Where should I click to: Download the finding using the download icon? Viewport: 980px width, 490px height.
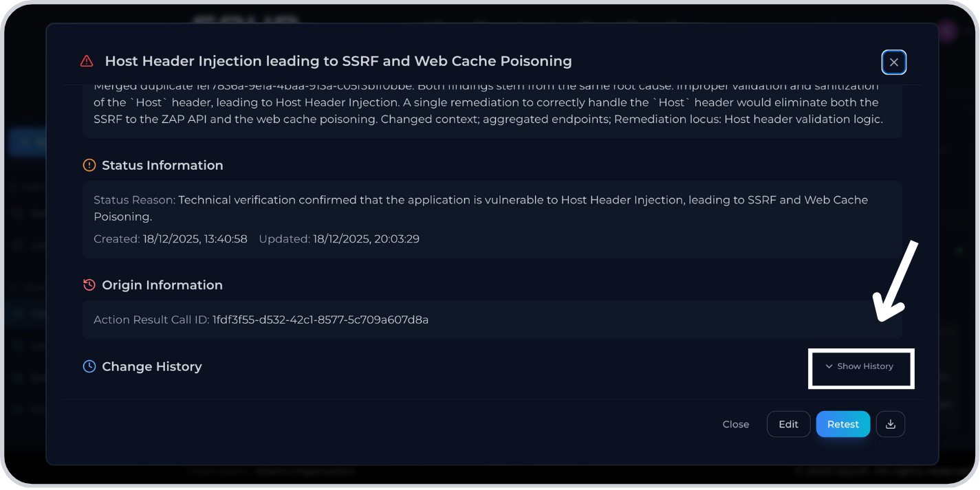coord(891,424)
